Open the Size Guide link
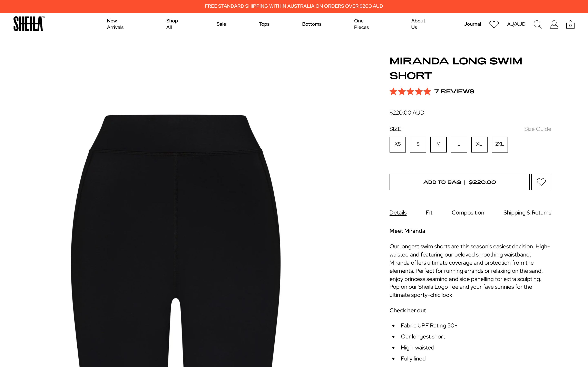The height and width of the screenshot is (367, 588). tap(537, 129)
